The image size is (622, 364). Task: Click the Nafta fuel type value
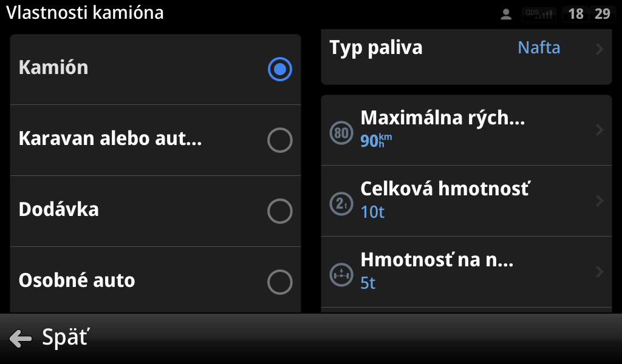(539, 48)
